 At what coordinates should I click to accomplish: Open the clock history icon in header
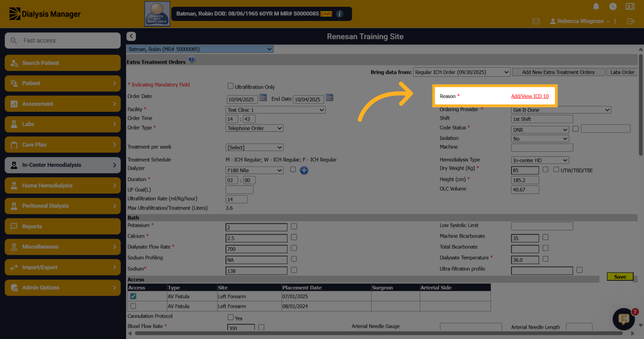pos(613,6)
